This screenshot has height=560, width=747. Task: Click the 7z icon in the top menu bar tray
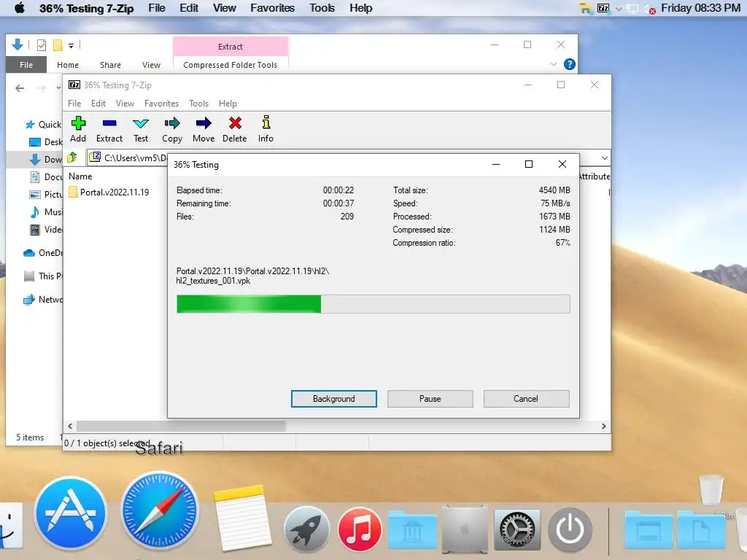click(603, 8)
